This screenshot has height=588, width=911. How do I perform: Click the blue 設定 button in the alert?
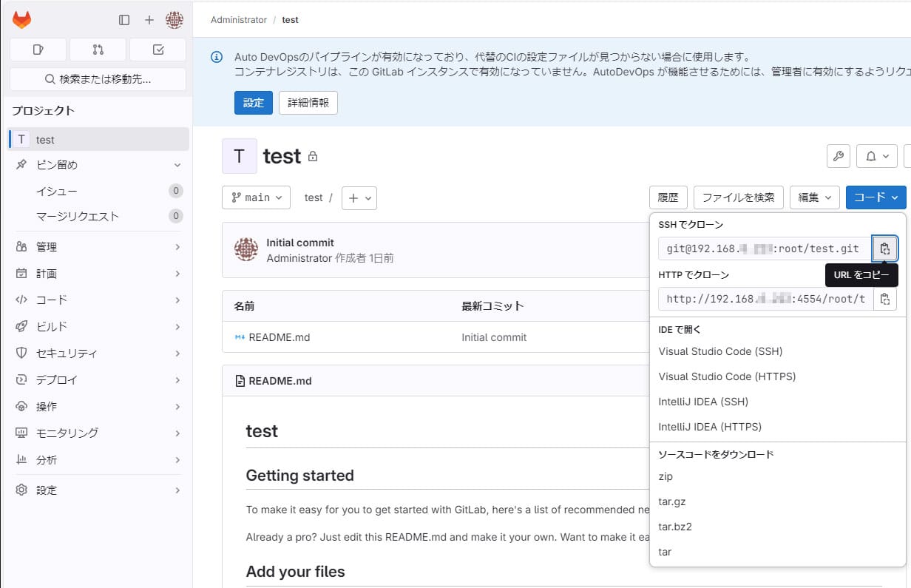tap(253, 103)
